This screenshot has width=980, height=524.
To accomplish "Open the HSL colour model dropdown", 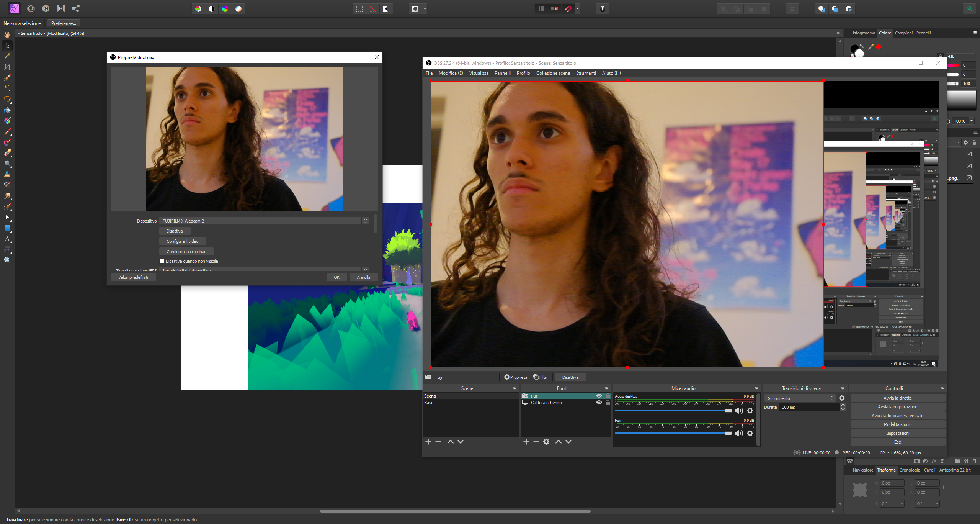I will coord(961,56).
